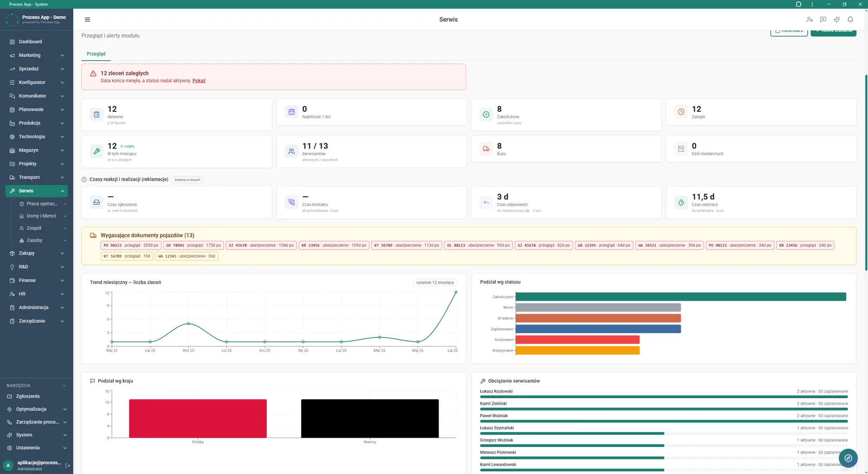This screenshot has height=474, width=868.
Task: Click the red Polska country bar
Action: pyautogui.click(x=198, y=419)
